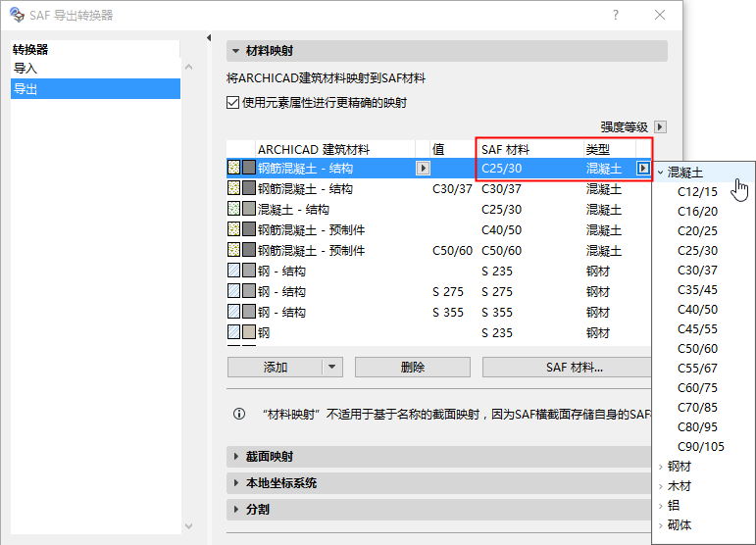Open SAF 材料... button
The width and height of the screenshot is (756, 545).
pyautogui.click(x=567, y=368)
